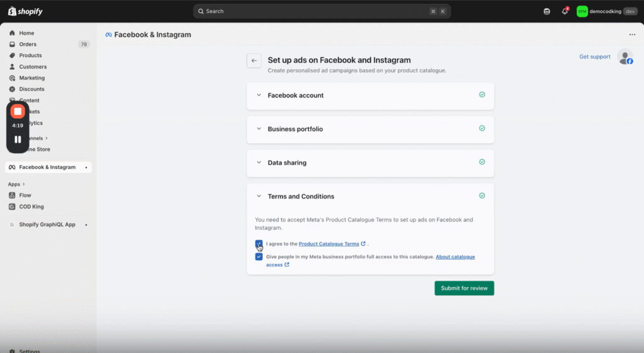This screenshot has width=644, height=353.
Task: Open the notifications bell icon
Action: click(x=564, y=11)
